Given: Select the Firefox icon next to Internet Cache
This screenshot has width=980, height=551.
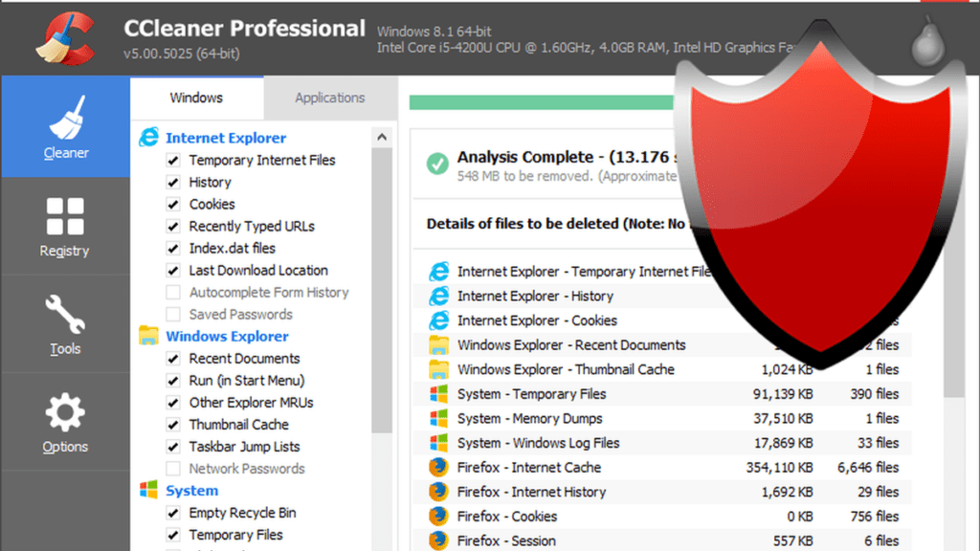Looking at the screenshot, I should (x=438, y=468).
